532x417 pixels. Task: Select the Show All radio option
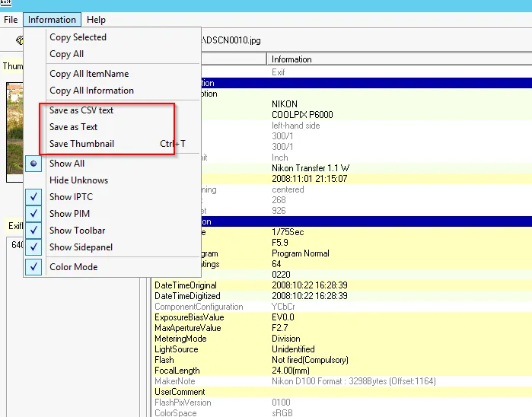point(66,164)
